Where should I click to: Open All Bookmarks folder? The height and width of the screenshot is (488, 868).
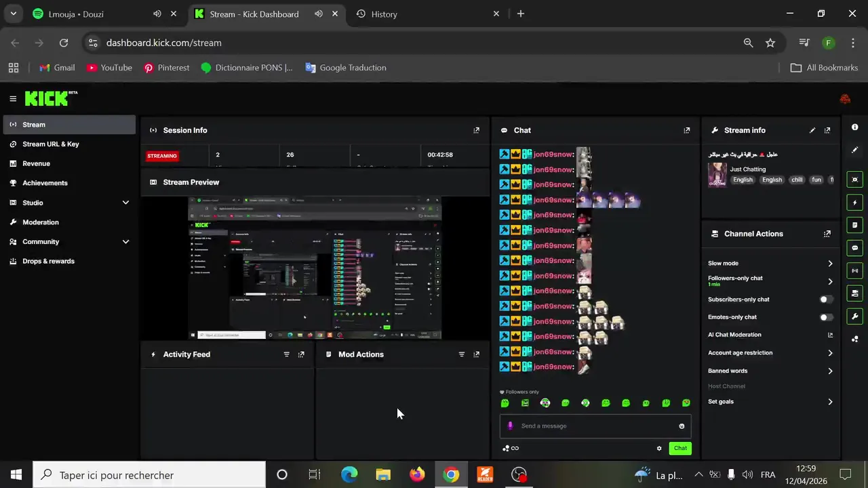824,68
